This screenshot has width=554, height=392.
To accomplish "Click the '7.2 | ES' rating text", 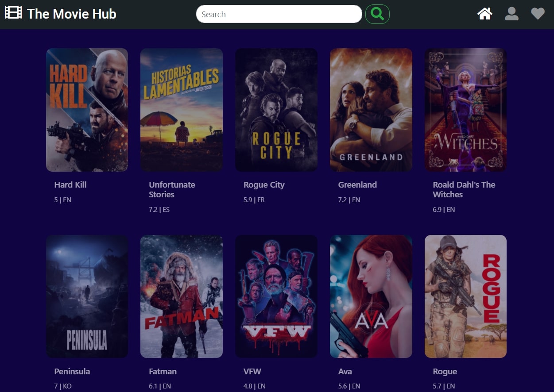I will point(159,210).
